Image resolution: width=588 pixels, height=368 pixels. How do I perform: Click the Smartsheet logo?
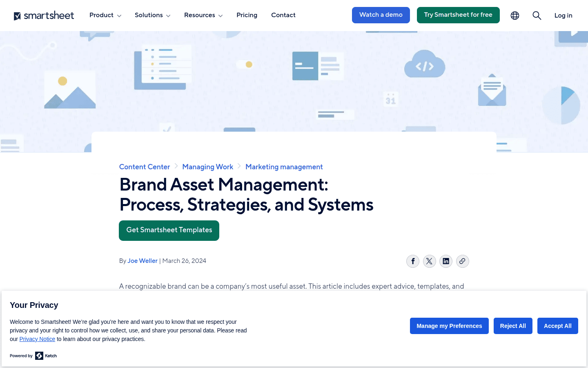[x=44, y=16]
